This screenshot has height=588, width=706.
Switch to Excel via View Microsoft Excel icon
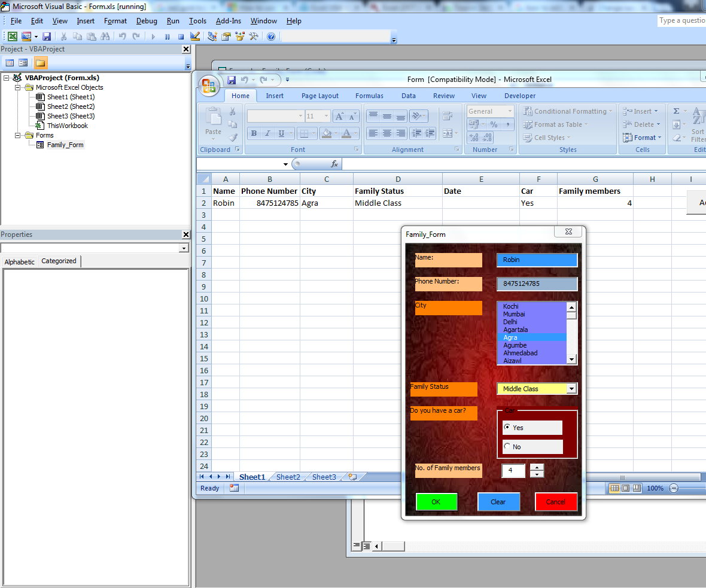tap(12, 36)
